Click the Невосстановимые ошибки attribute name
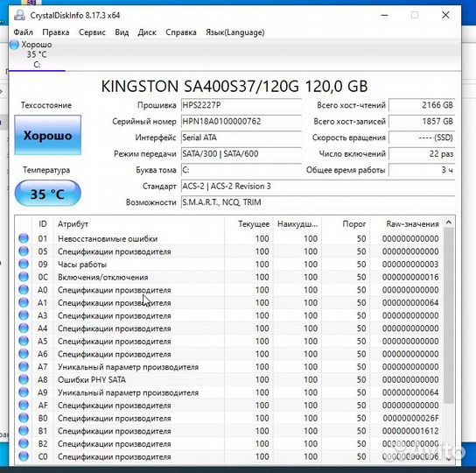Image resolution: width=476 pixels, height=473 pixels. tap(108, 238)
